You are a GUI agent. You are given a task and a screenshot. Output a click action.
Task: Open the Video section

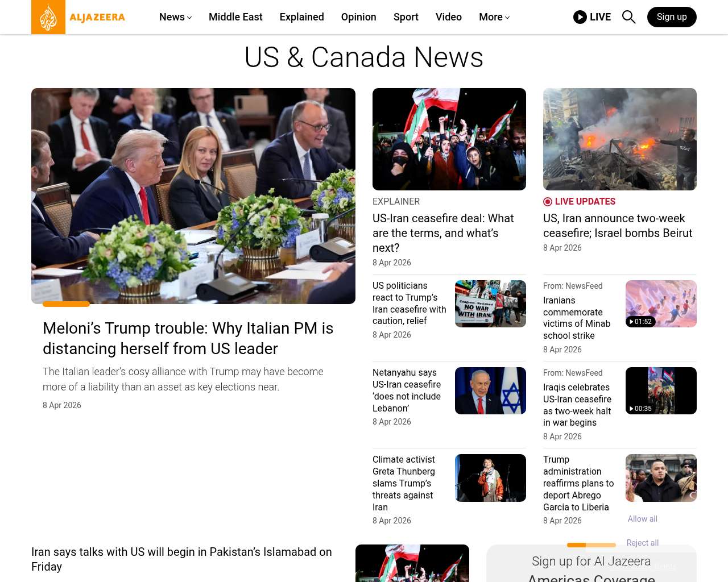click(x=449, y=17)
